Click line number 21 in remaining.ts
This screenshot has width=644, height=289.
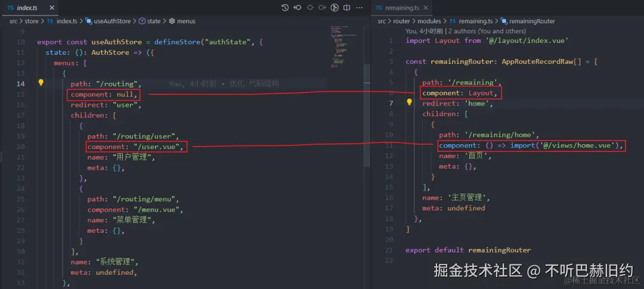click(x=389, y=250)
